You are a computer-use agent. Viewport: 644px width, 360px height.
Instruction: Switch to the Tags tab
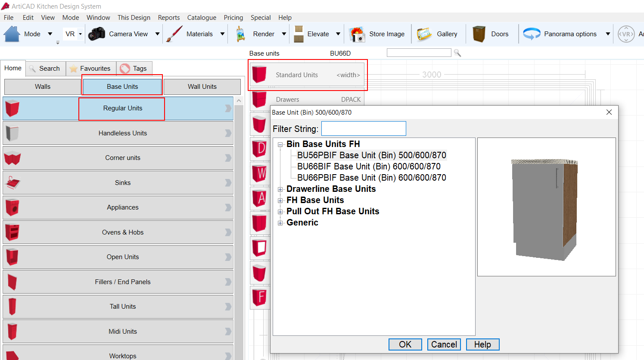coord(134,69)
